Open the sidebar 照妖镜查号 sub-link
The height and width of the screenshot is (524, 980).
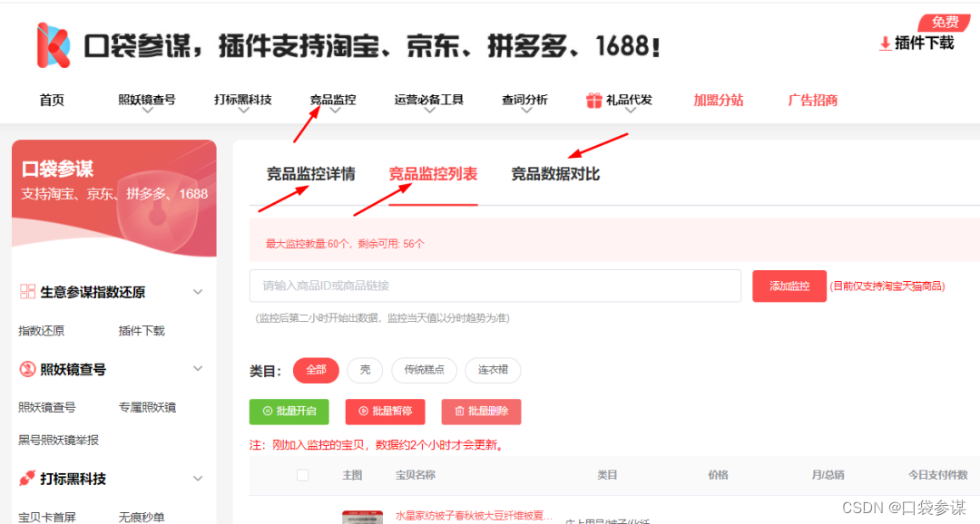coord(47,407)
